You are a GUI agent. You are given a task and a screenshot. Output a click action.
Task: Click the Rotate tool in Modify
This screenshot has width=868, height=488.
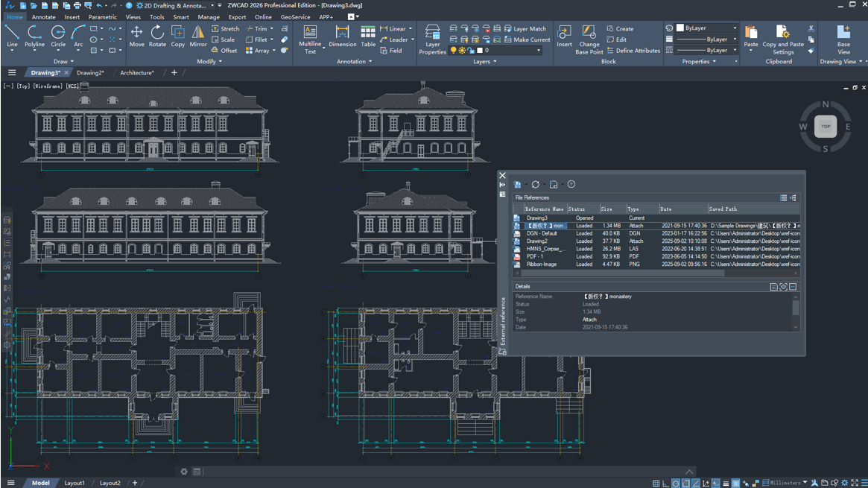click(157, 35)
